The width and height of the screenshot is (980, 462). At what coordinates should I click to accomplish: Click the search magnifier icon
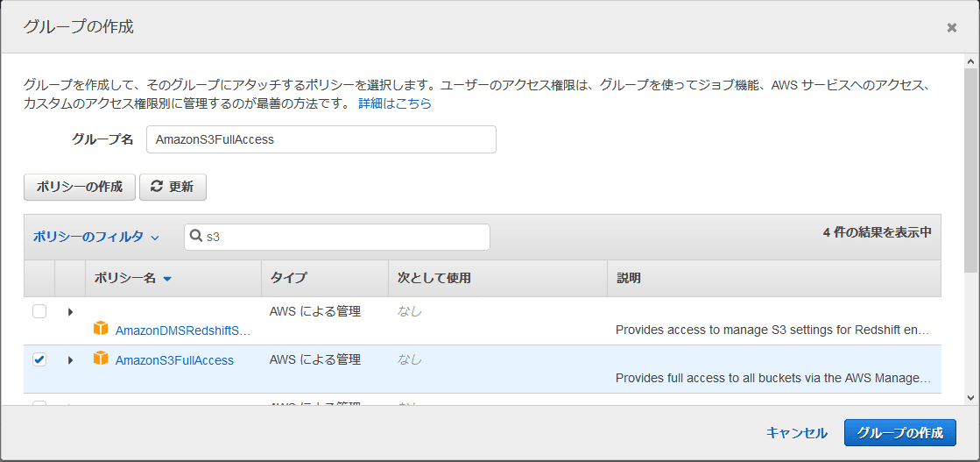[195, 237]
